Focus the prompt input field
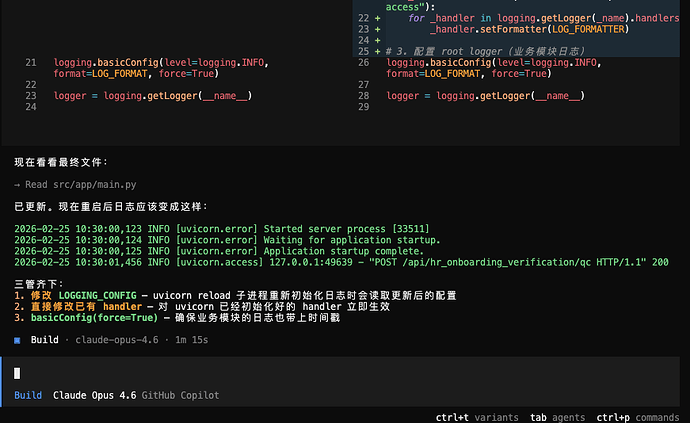690x423 pixels. click(x=341, y=373)
